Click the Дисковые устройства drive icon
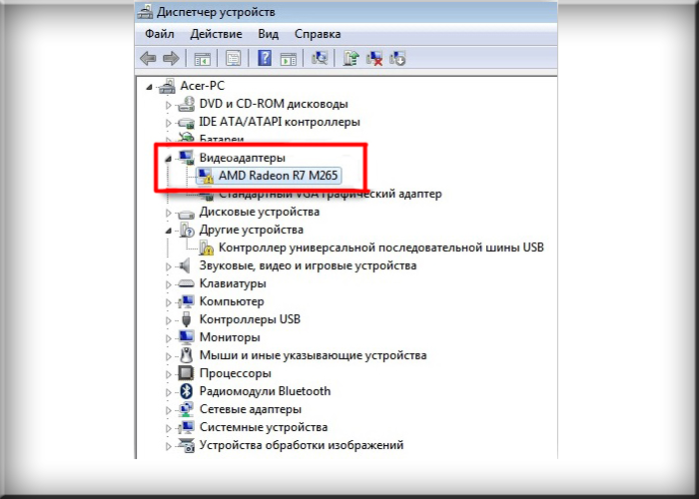 (x=186, y=213)
